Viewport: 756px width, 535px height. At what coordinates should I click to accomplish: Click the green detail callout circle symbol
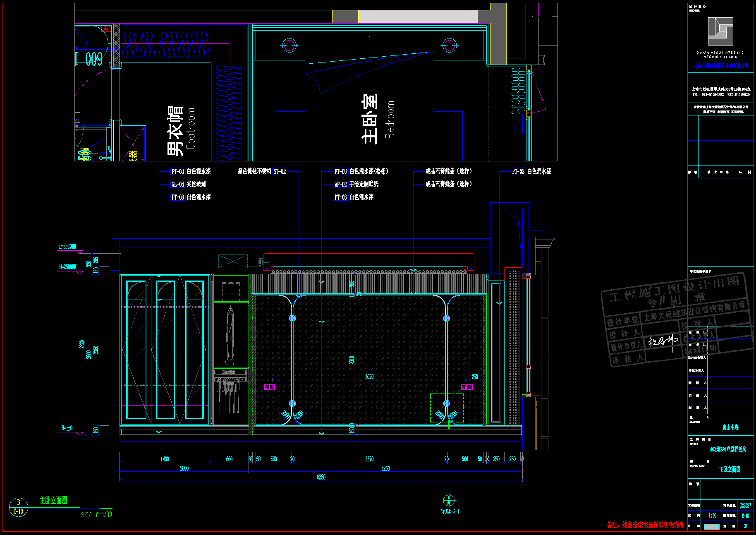449,500
